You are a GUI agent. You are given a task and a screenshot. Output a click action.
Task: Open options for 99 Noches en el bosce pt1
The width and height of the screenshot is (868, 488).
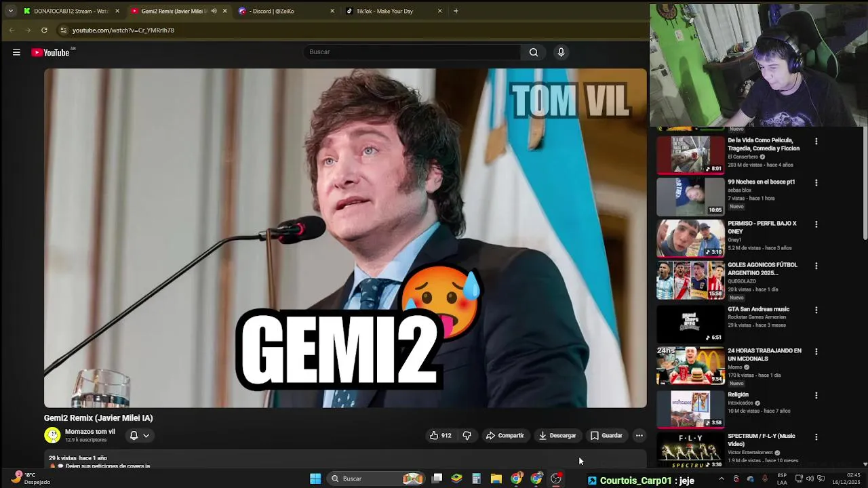point(816,183)
